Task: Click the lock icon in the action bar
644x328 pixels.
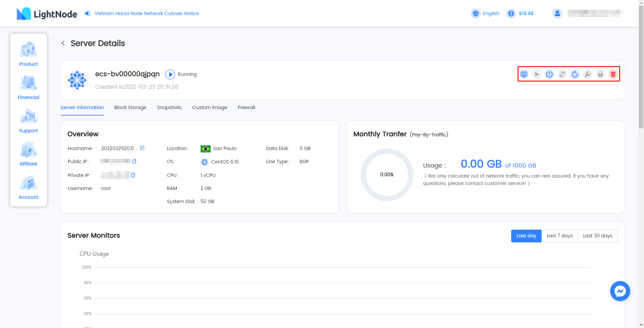Action: (x=600, y=74)
